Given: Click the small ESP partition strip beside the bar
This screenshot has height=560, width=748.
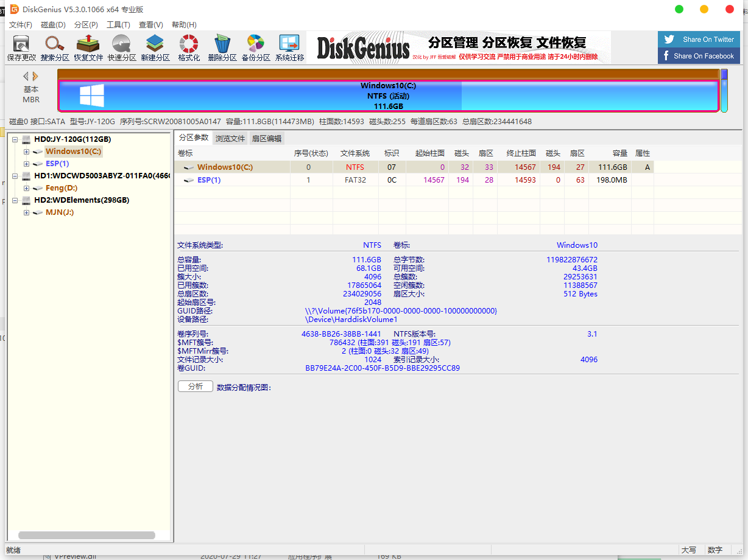Looking at the screenshot, I should (724, 91).
